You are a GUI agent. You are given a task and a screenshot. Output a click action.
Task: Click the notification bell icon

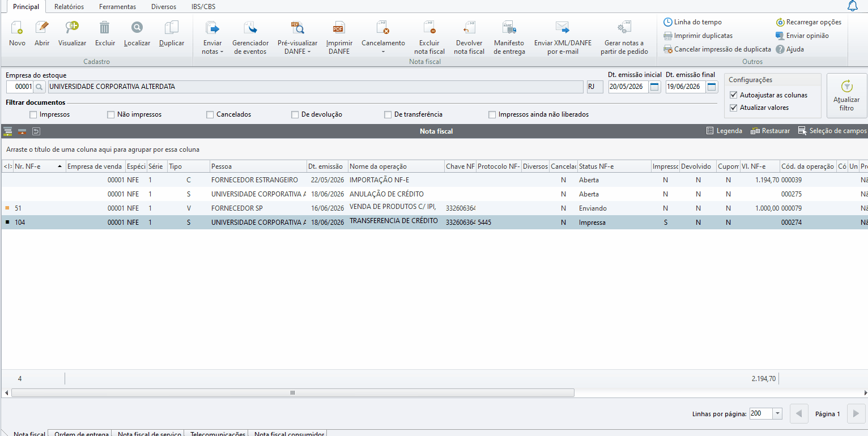pos(852,6)
